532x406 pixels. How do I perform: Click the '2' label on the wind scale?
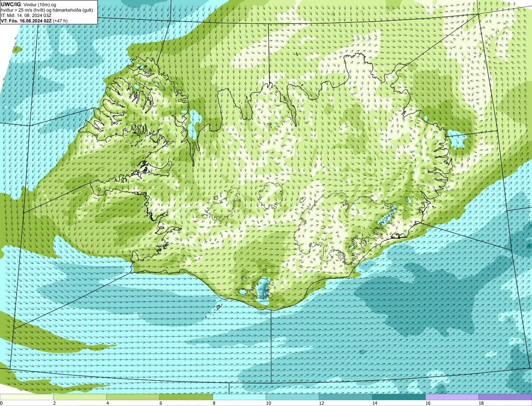(54, 403)
